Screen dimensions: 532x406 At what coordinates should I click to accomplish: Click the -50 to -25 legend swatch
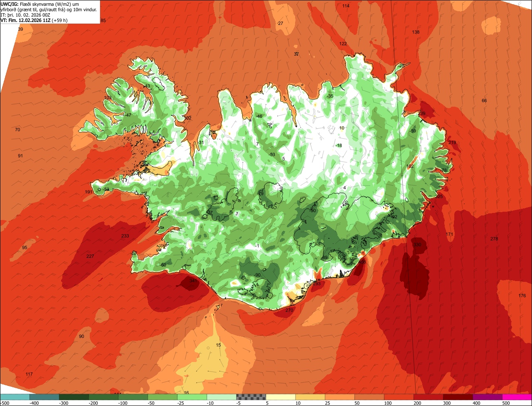[163, 397]
